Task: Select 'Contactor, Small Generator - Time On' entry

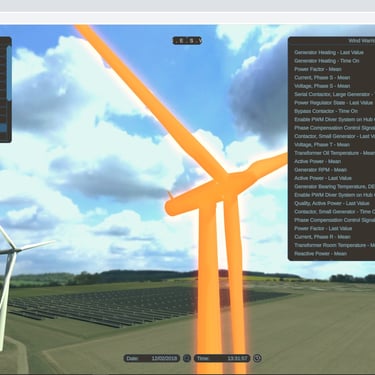Action: [x=334, y=212]
